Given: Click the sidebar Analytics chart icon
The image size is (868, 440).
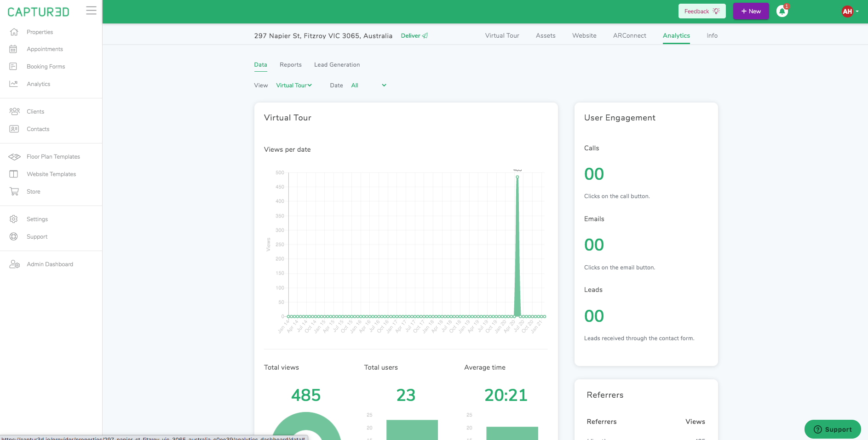Looking at the screenshot, I should click(x=13, y=84).
